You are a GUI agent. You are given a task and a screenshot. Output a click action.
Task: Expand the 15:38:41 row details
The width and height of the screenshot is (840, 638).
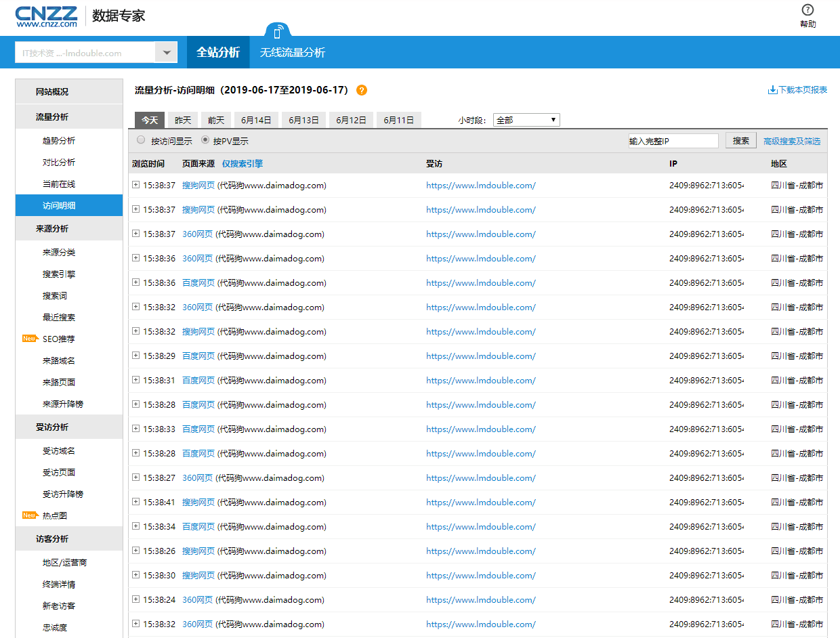[x=135, y=502]
